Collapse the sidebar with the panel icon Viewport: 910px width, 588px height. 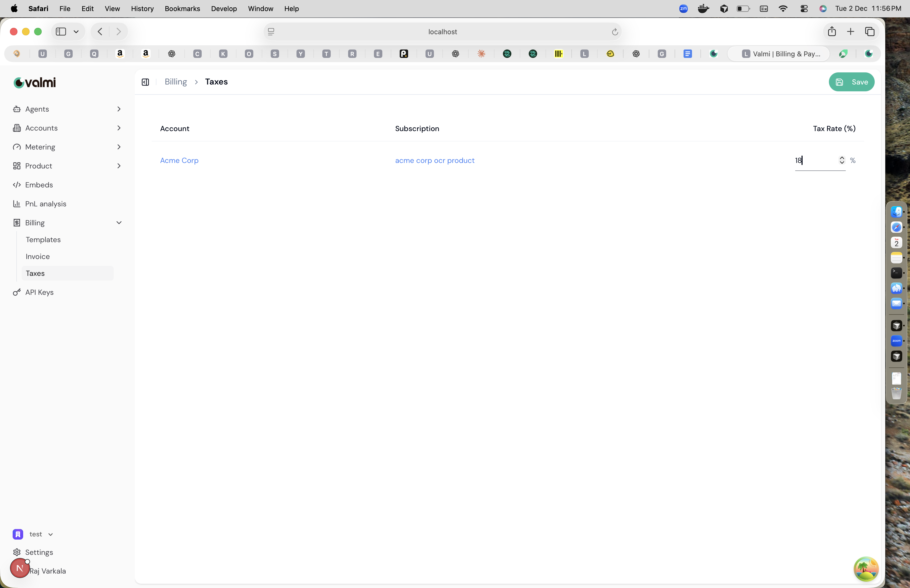tap(145, 82)
